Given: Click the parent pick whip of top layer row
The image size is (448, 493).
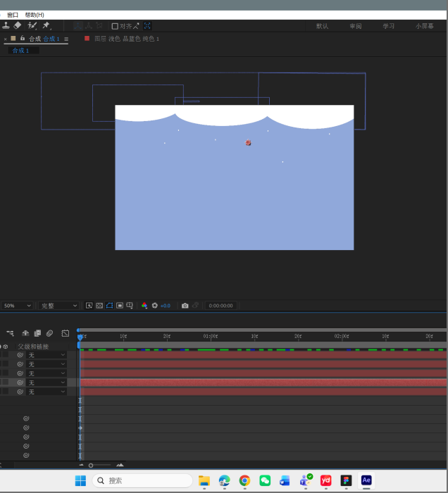Looking at the screenshot, I should tap(20, 355).
